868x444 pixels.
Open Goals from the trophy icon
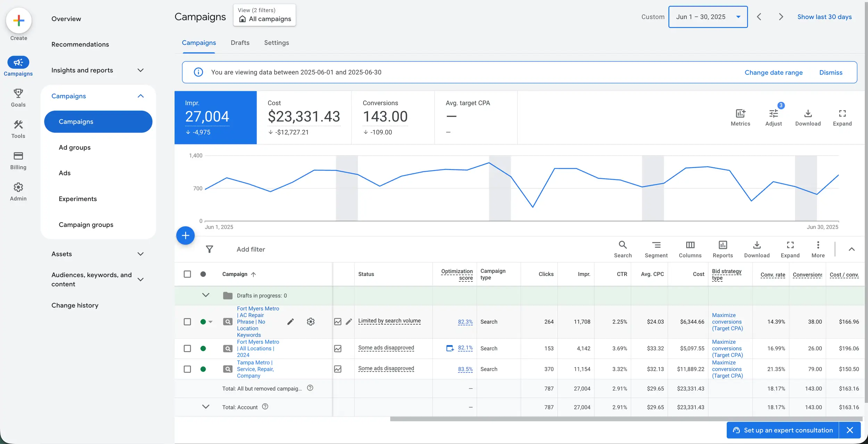point(18,94)
